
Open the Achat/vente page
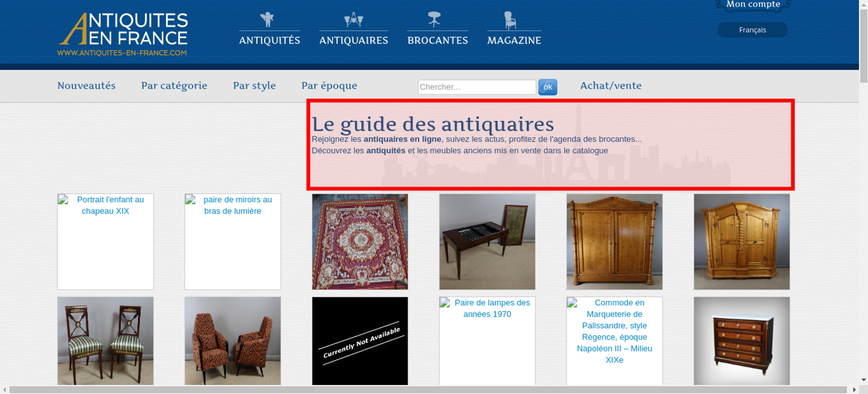tap(611, 85)
